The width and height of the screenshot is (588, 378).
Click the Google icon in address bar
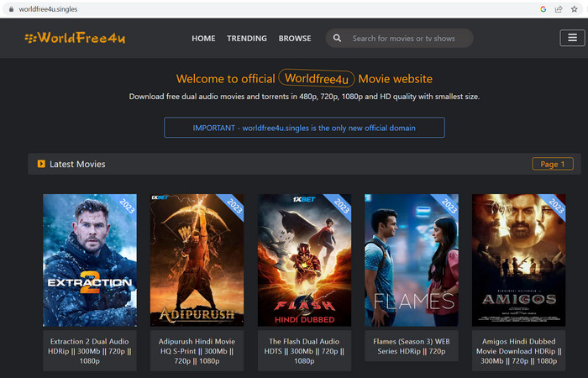tap(543, 9)
